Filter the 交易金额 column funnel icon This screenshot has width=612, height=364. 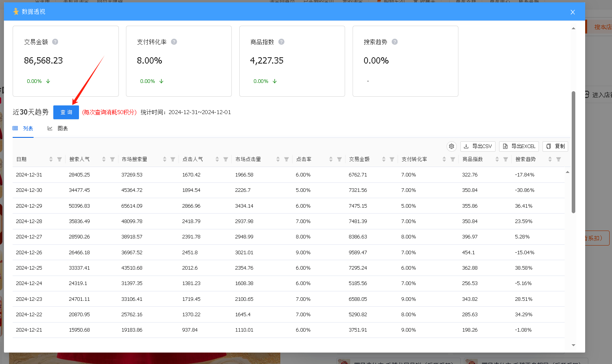[392, 159]
